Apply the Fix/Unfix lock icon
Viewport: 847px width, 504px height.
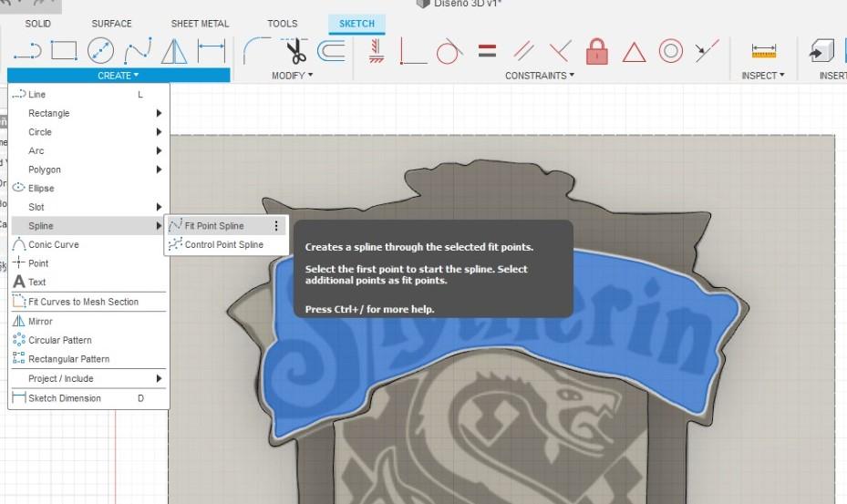(597, 51)
